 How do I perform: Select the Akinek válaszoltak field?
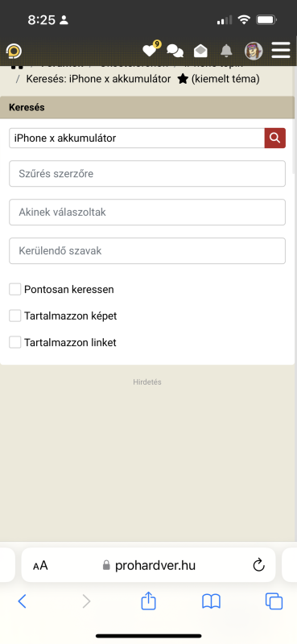[x=147, y=213]
